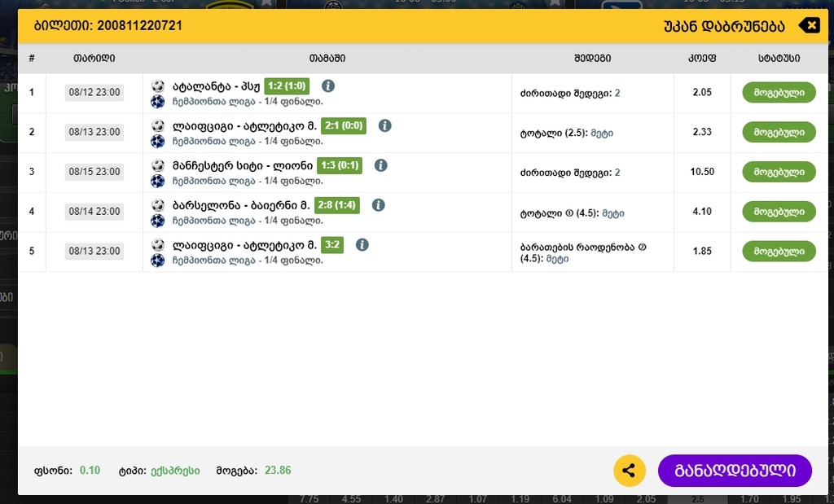Click the share ticket icon
The height and width of the screenshot is (504, 834).
(x=630, y=471)
